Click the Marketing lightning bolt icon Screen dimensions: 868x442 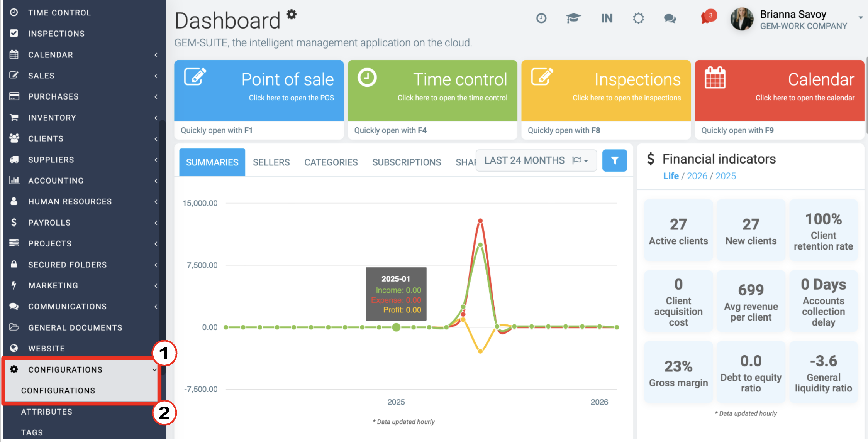coord(14,285)
